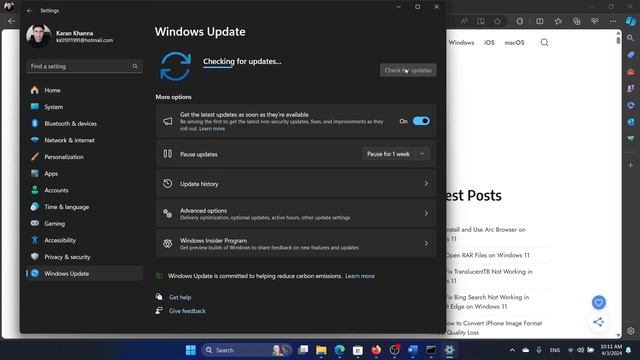Open Accessibility settings category

84,240
